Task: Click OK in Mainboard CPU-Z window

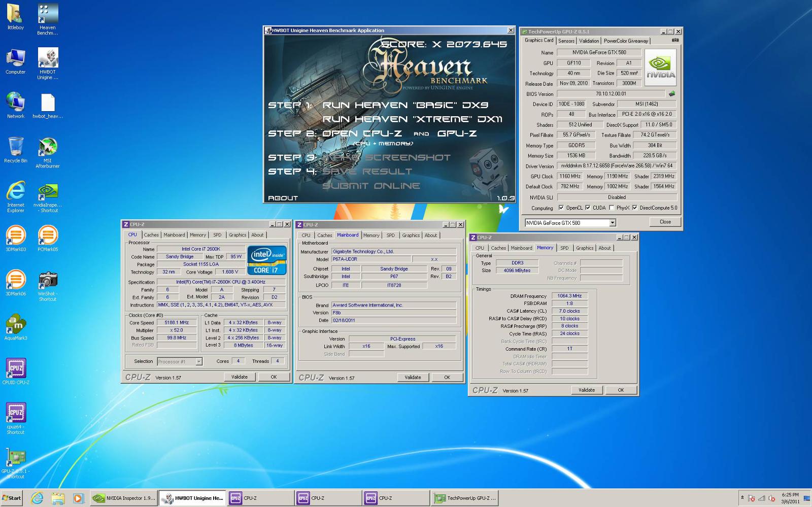Action: pyautogui.click(x=447, y=378)
